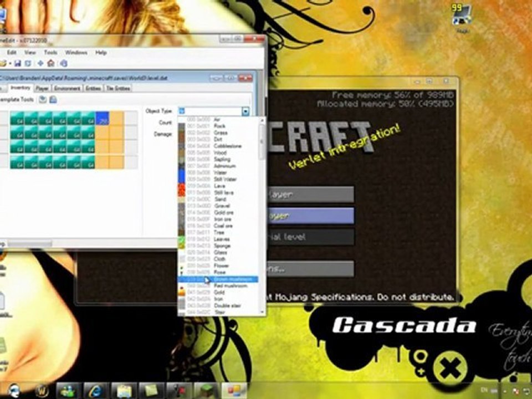Viewport: 532px width, 399px height.
Task: Open Windows Explorer folder taskbar icon
Action: (124, 391)
